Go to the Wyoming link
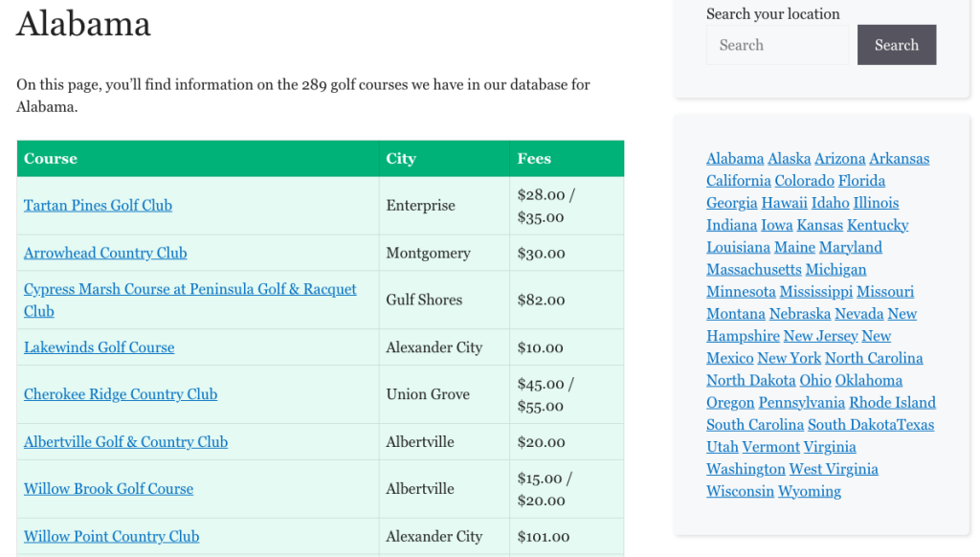The image size is (980, 557). tap(809, 491)
